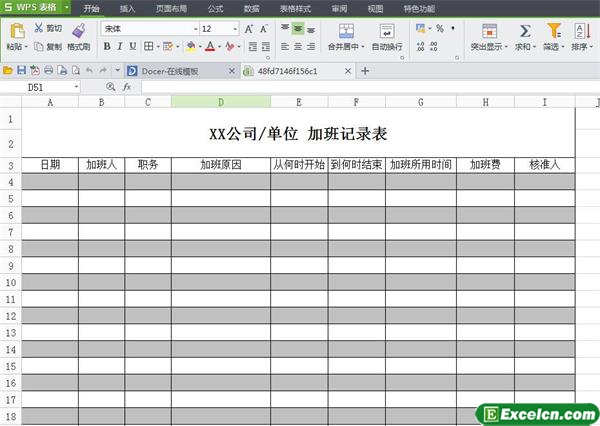Click the Cut (剪切) scissors icon
600x426 pixels.
click(x=38, y=28)
